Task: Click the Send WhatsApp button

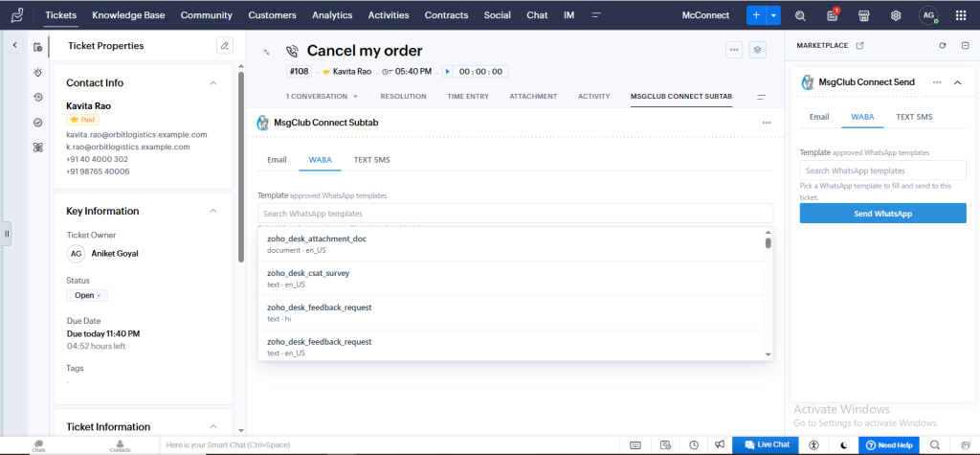Action: tap(882, 214)
